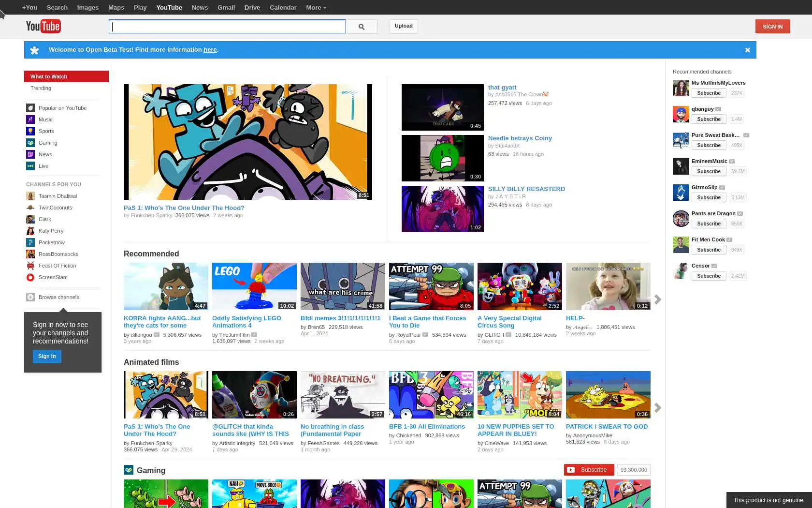The height and width of the screenshot is (508, 812).
Task: Show next Animated films with arrow
Action: [658, 408]
